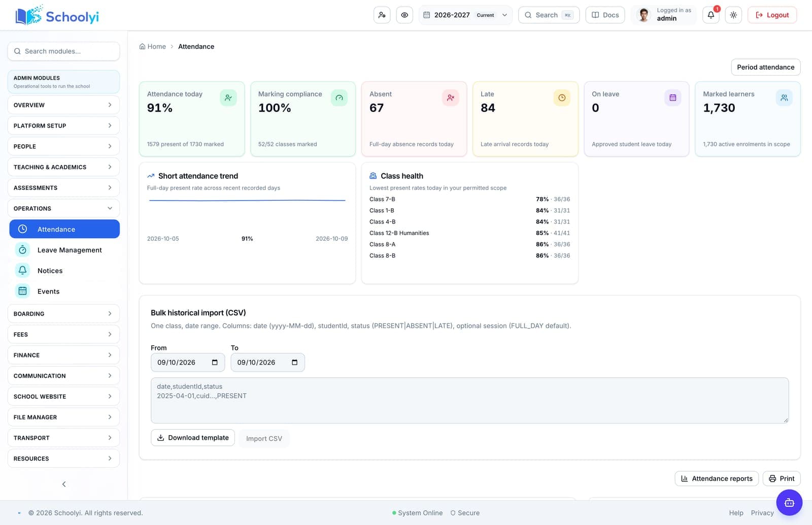
Task: Open Attendance reports
Action: 717,478
